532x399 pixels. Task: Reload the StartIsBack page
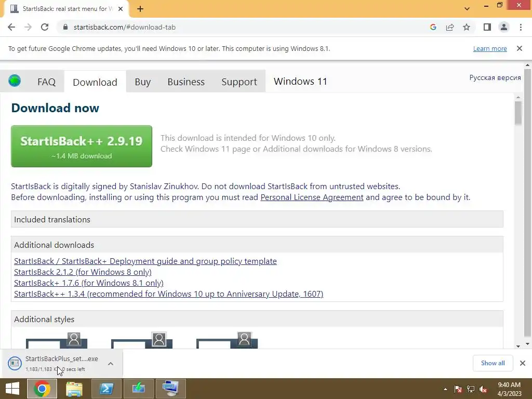(45, 27)
